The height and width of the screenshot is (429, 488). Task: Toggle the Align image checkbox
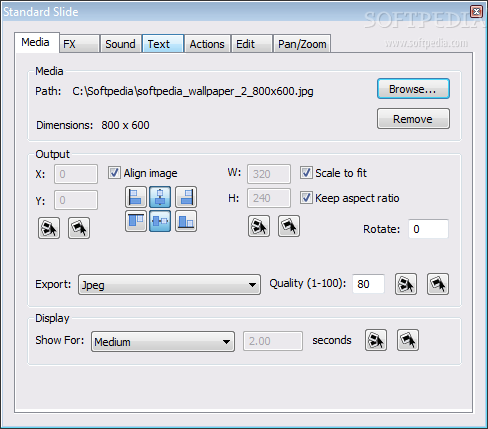point(114,173)
